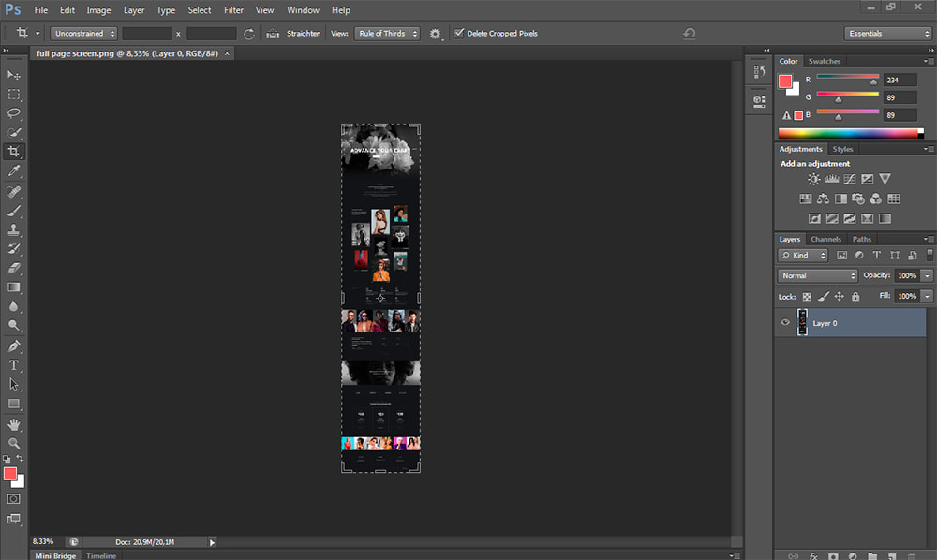This screenshot has height=560, width=937.
Task: Switch to the Channels tab
Action: (825, 240)
